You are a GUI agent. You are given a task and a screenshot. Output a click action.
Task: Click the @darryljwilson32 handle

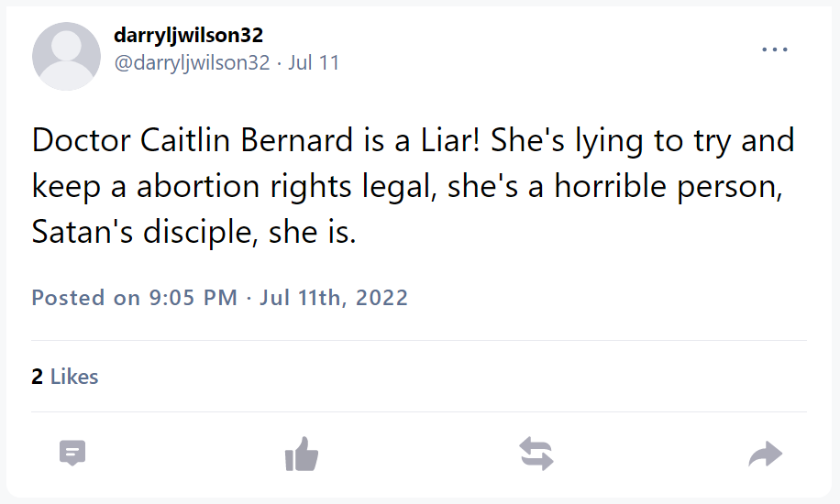(191, 63)
